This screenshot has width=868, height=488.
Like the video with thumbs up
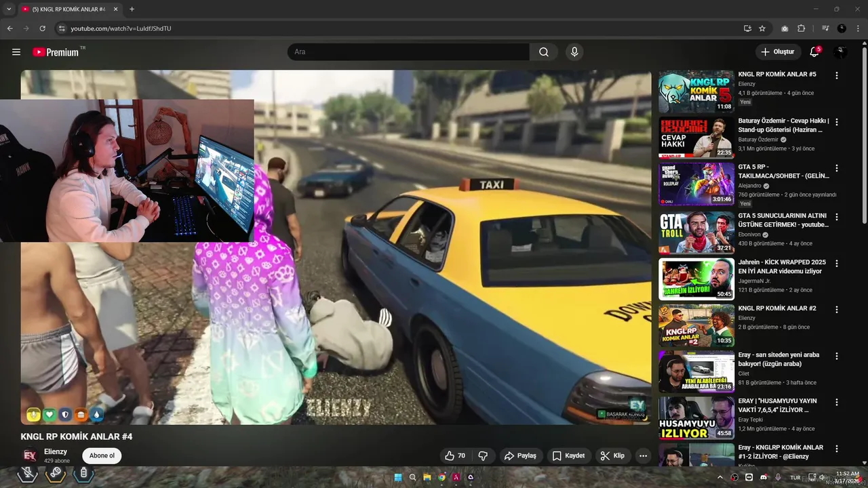coord(455,455)
